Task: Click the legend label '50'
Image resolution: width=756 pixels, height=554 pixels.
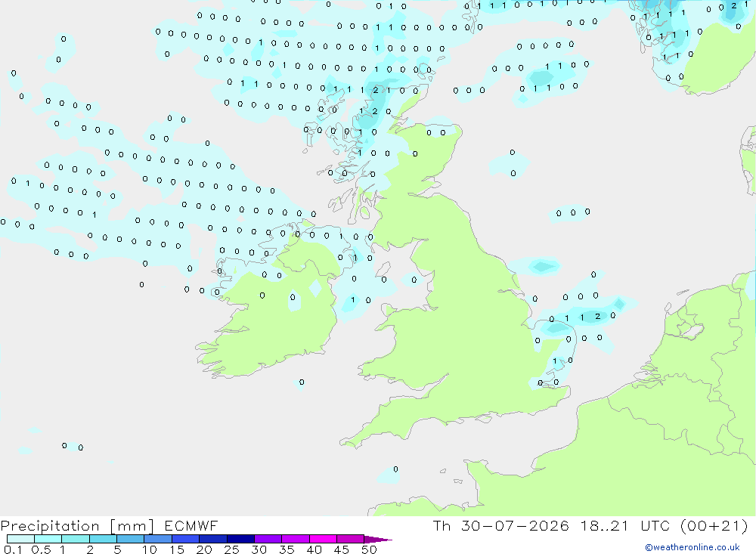Action: pyautogui.click(x=369, y=549)
